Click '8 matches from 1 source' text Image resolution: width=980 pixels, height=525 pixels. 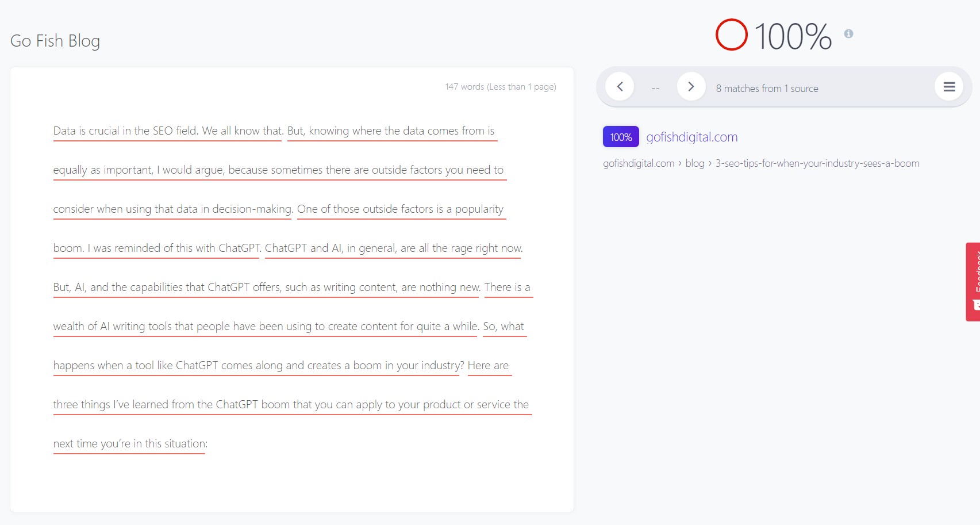click(767, 89)
